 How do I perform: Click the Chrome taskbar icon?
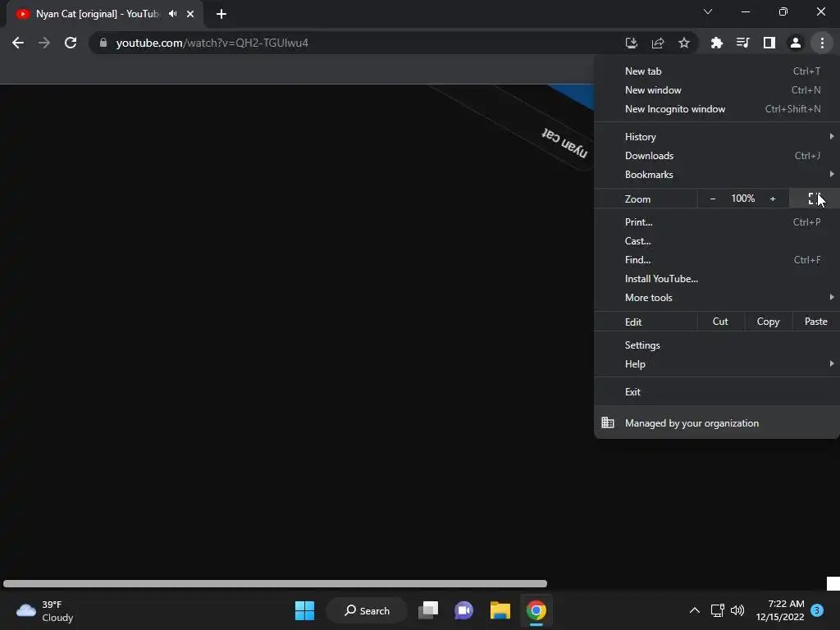(x=536, y=610)
